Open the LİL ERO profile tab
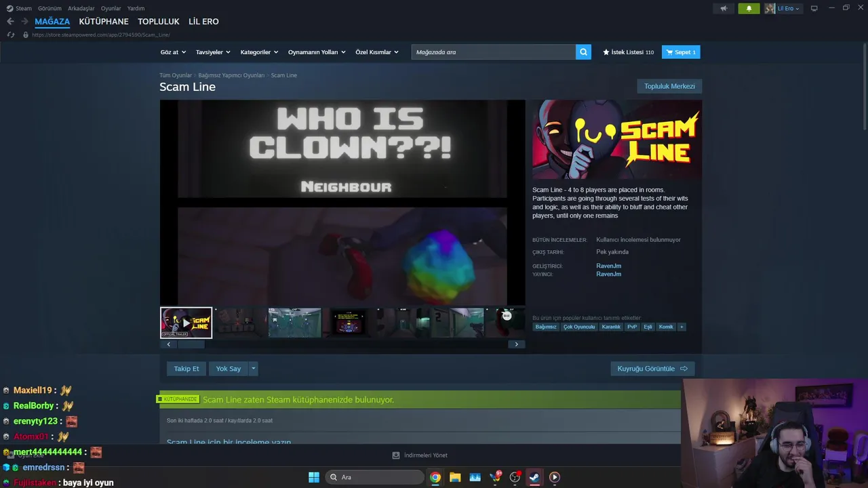The width and height of the screenshot is (868, 488). [203, 22]
